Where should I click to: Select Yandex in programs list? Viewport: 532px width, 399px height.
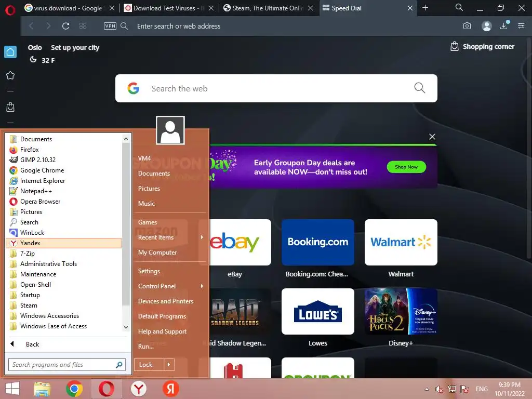pyautogui.click(x=64, y=243)
